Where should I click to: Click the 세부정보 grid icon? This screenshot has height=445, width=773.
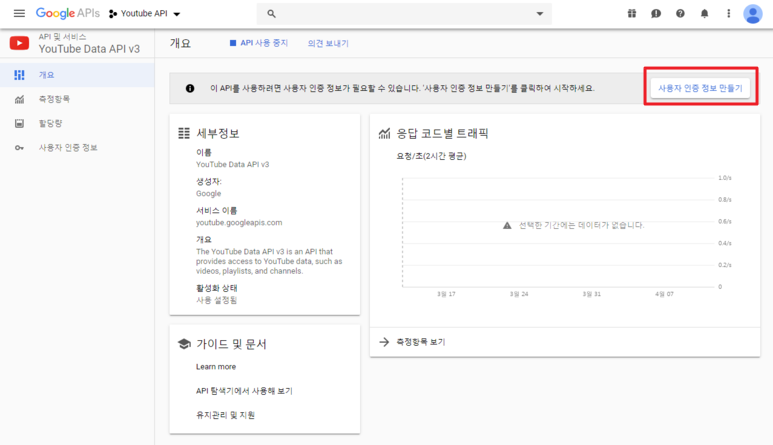pyautogui.click(x=184, y=133)
